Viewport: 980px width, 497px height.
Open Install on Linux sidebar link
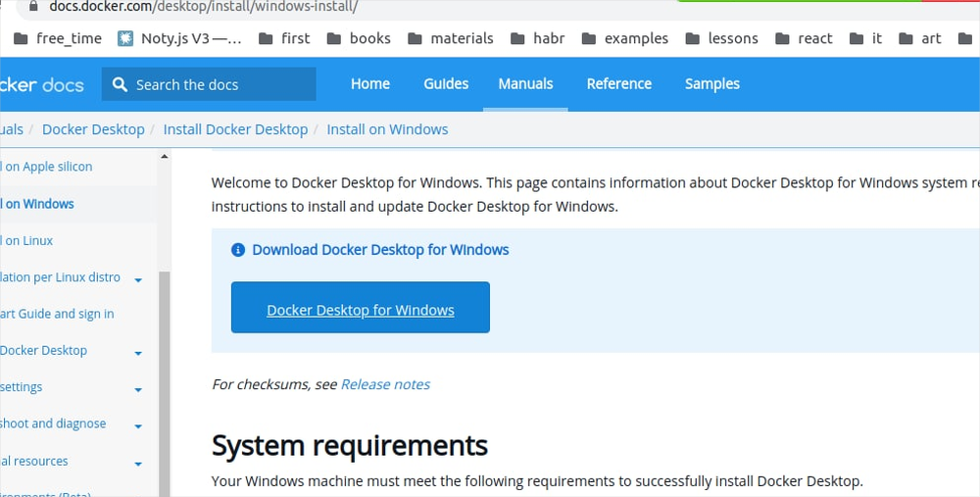click(x=26, y=241)
